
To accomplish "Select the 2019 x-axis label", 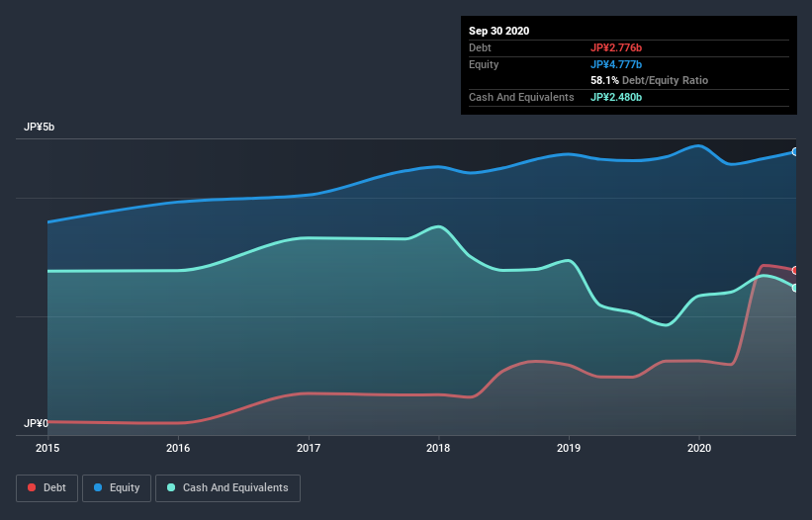I will point(569,448).
